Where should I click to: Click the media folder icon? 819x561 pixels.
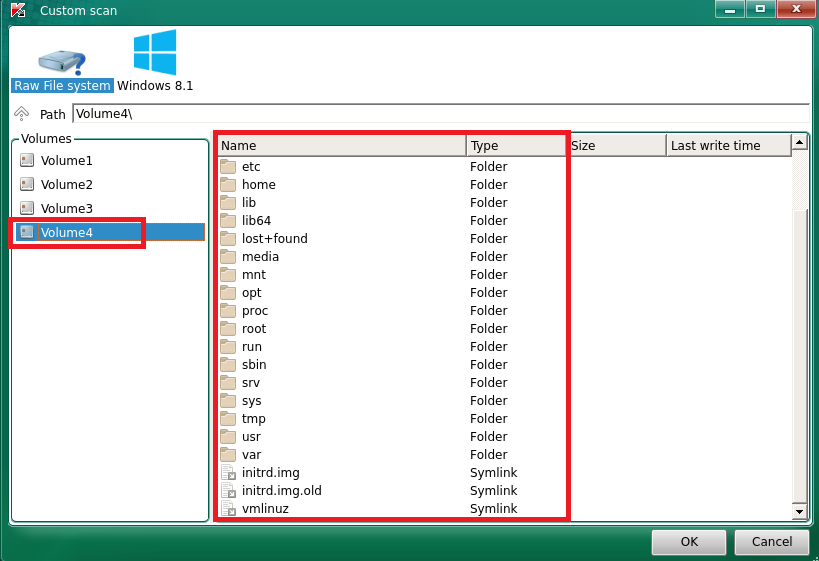coord(228,256)
